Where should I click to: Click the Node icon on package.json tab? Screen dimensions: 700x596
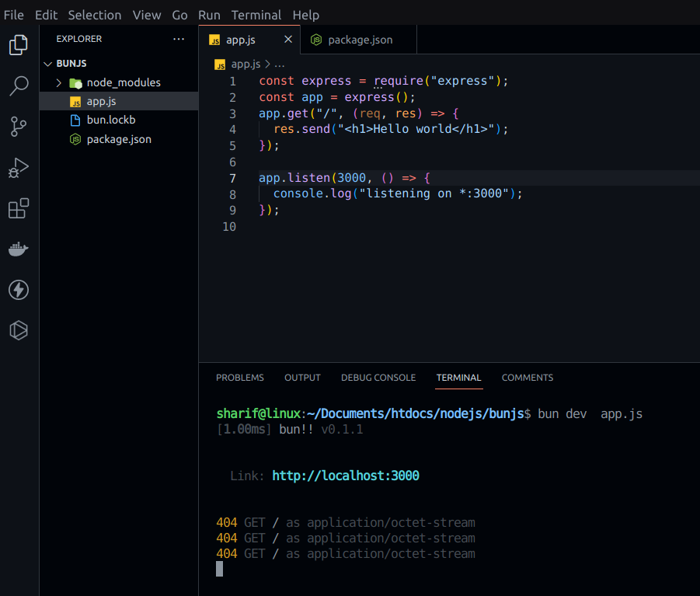316,40
